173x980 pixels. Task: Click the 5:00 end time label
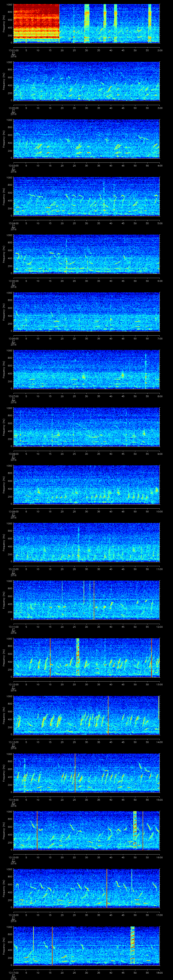[x=160, y=223]
